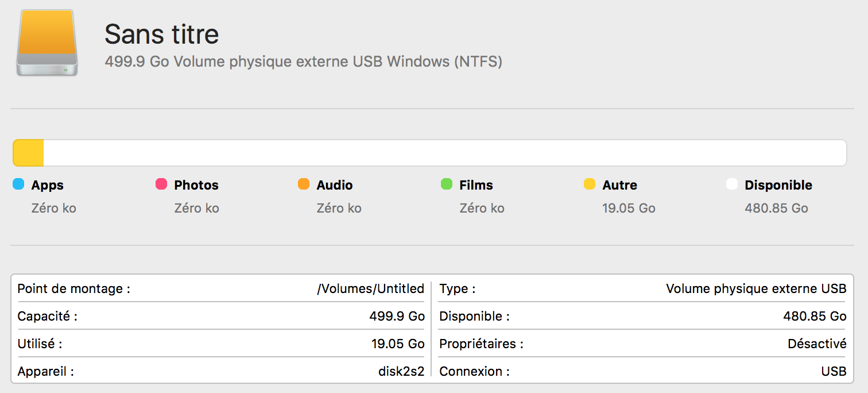Click the Autre size label 19.05 Go
Image resolution: width=868 pixels, height=393 pixels.
(629, 208)
